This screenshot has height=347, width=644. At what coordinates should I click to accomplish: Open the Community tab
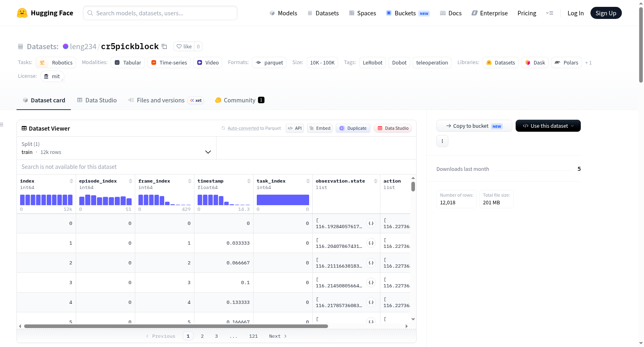[x=239, y=100]
